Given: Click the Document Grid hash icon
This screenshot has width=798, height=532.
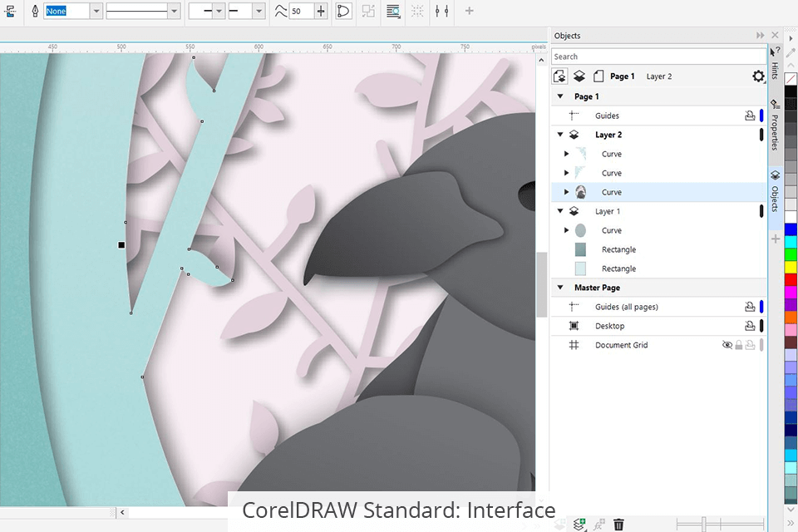Looking at the screenshot, I should pyautogui.click(x=574, y=345).
